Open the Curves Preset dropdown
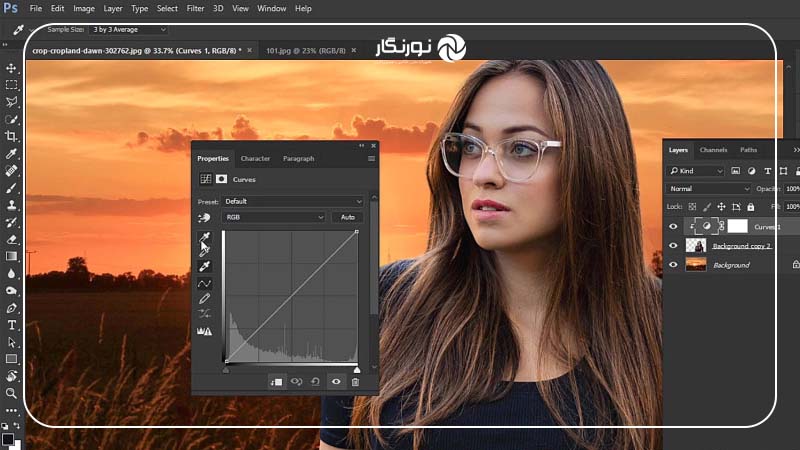Image resolution: width=800 pixels, height=450 pixels. [293, 202]
